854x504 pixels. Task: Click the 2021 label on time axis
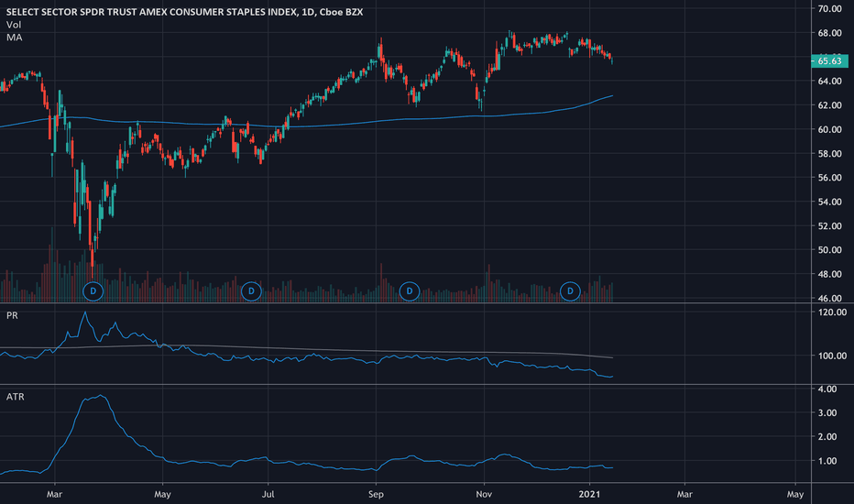[x=589, y=494]
